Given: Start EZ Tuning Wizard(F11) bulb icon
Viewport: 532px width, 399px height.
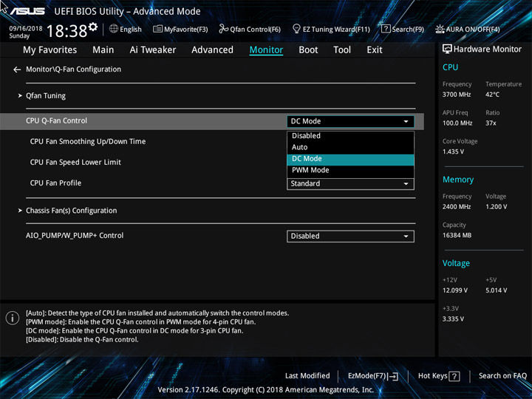Looking at the screenshot, I should click(x=296, y=29).
